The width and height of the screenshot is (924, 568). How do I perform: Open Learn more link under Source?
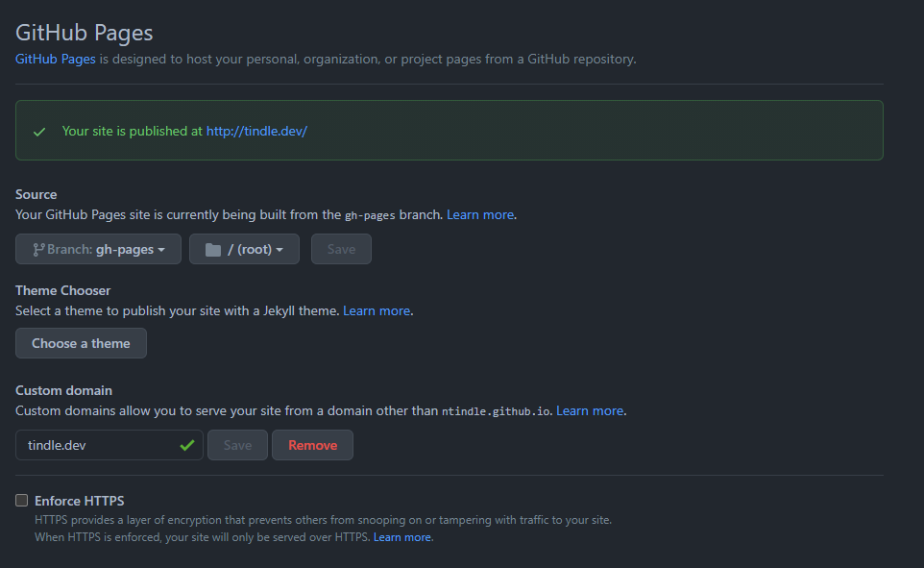pyautogui.click(x=479, y=214)
